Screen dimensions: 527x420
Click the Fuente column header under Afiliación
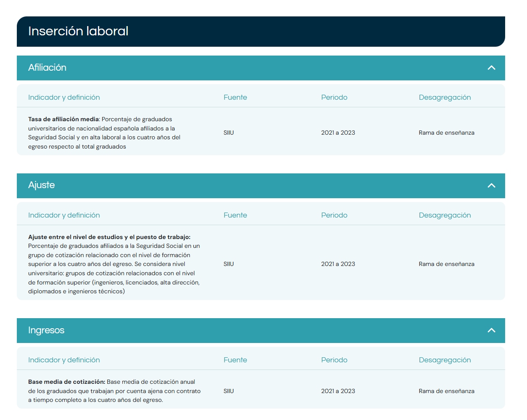pyautogui.click(x=235, y=97)
